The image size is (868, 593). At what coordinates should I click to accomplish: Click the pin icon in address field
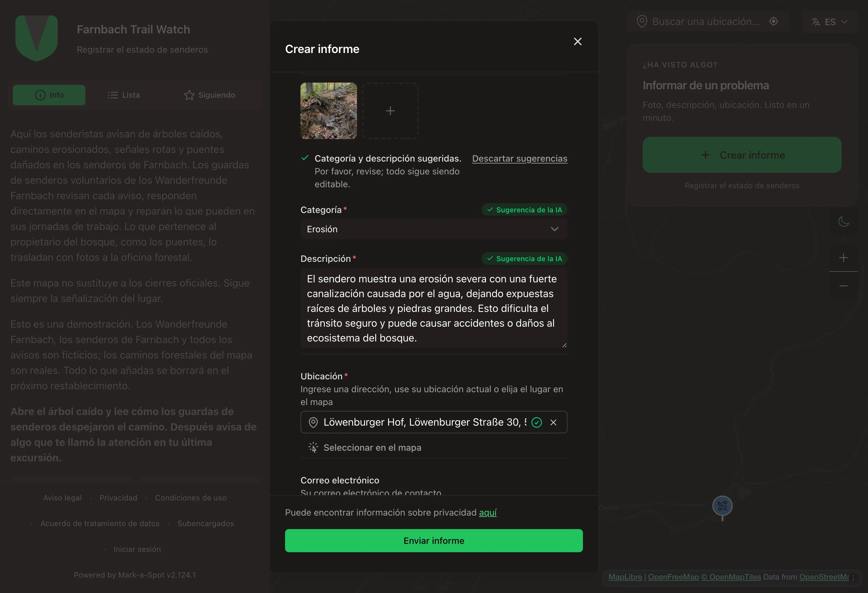[313, 422]
